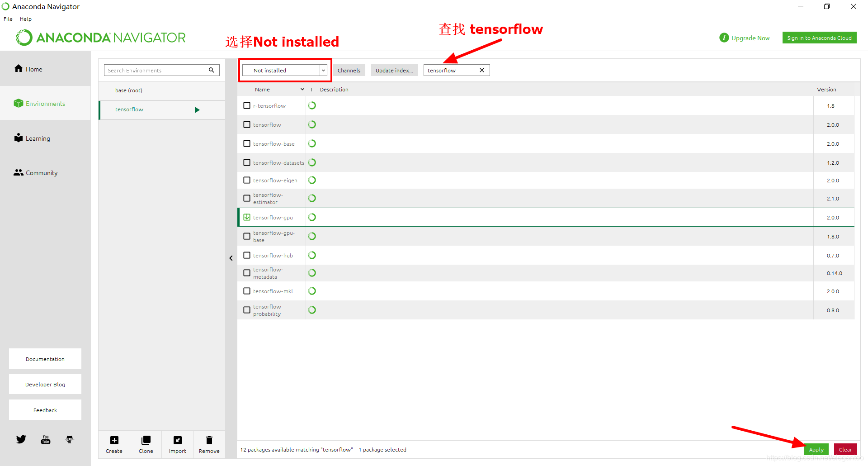
Task: Open the Upgrade Now link
Action: tap(750, 38)
